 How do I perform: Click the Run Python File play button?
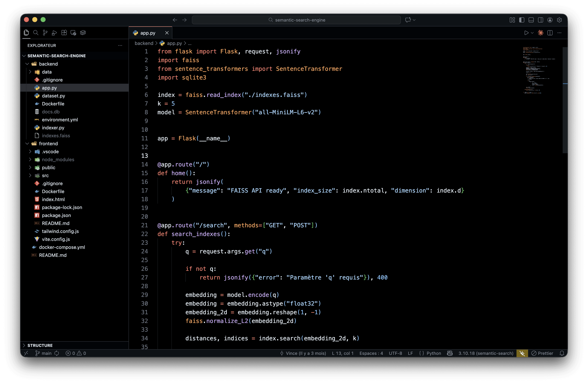coord(526,33)
